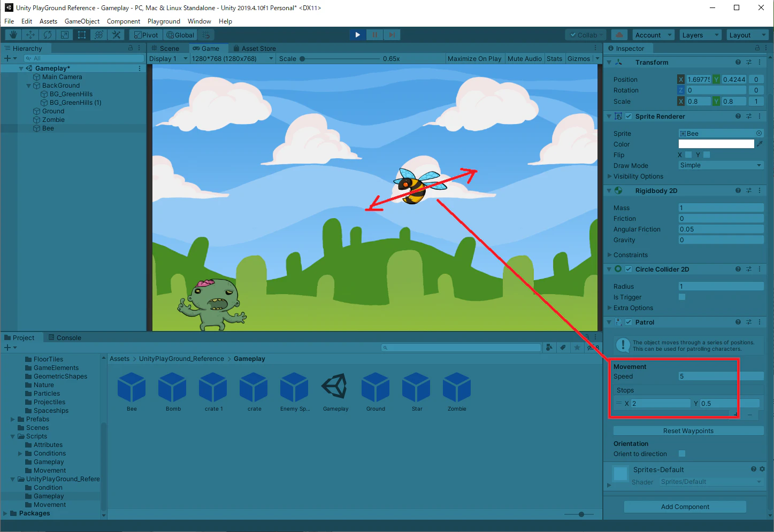Click the Game view Scale slider
The width and height of the screenshot is (774, 532).
340,59
